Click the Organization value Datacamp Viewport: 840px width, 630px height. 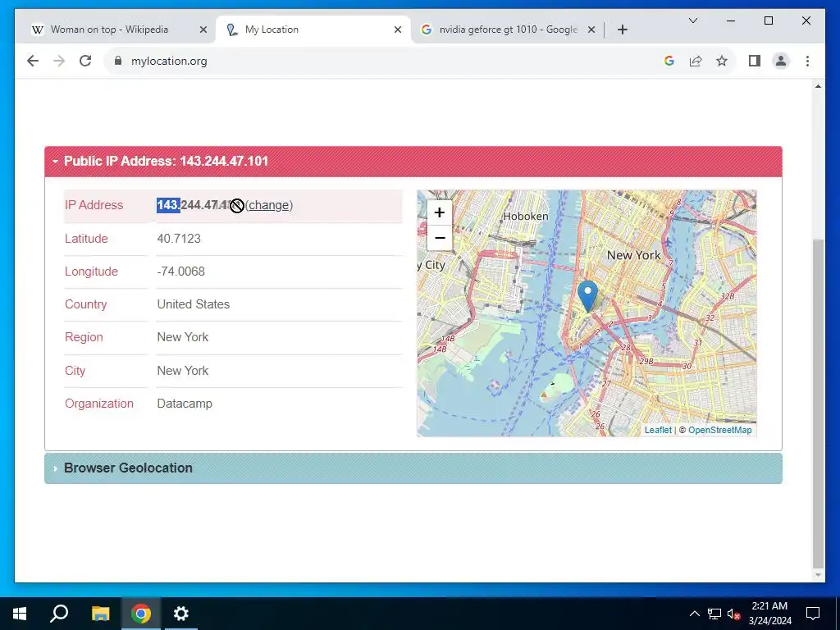pos(185,404)
